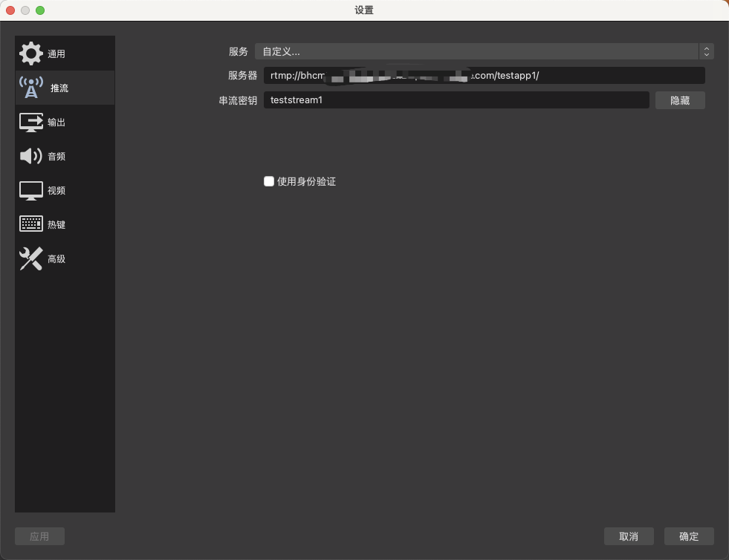Viewport: 729px width, 560px height.
Task: Open Video settings monitor icon
Action: 30,191
